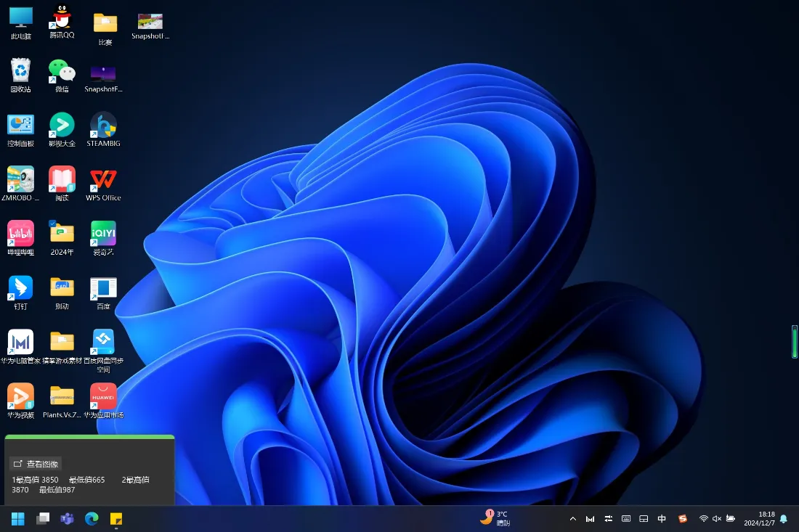Screen dimensions: 799x532
Task: Select the 此电脑 desktop icon
Action: point(21,22)
